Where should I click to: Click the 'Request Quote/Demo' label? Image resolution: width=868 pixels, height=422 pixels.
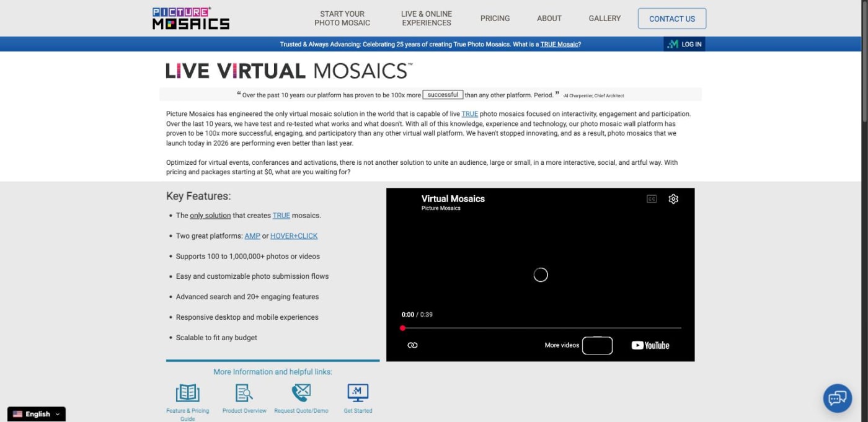pos(301,411)
